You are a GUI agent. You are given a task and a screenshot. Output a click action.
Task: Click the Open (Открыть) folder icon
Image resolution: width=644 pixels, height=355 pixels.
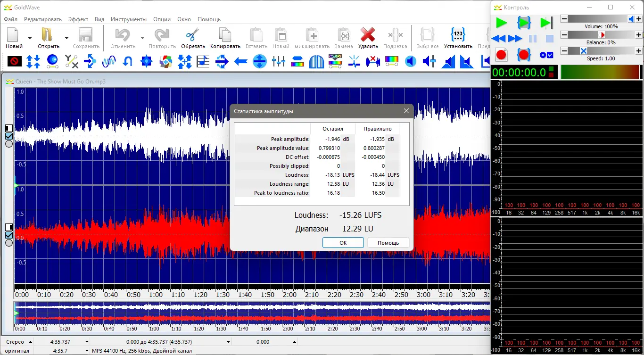[47, 35]
